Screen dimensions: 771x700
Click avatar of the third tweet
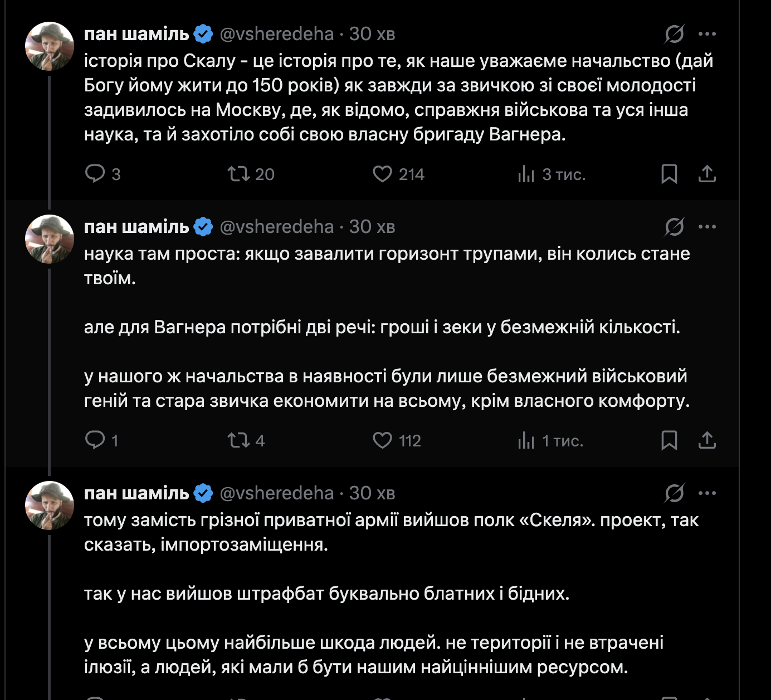pyautogui.click(x=50, y=505)
